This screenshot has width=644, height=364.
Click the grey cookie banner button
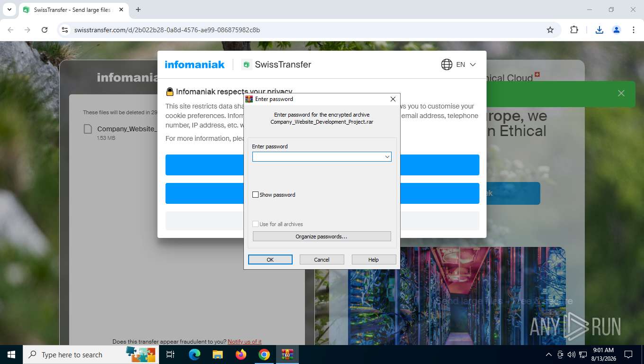click(x=322, y=221)
